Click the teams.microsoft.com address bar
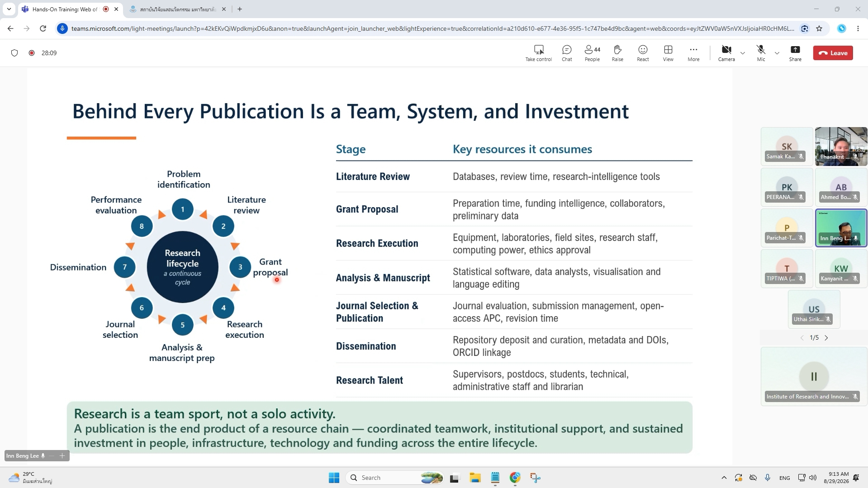 click(432, 28)
